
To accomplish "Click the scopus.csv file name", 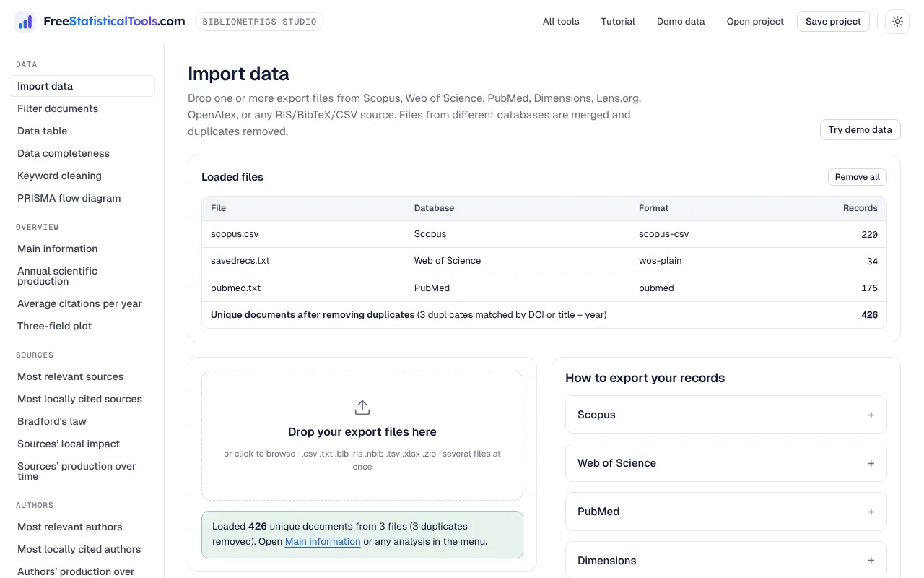I will coord(235,234).
